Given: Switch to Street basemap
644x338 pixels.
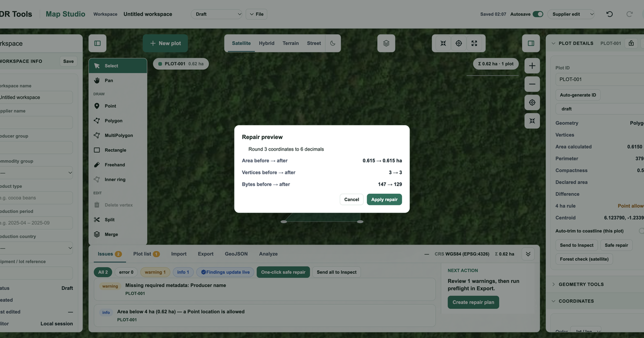Looking at the screenshot, I should [314, 43].
